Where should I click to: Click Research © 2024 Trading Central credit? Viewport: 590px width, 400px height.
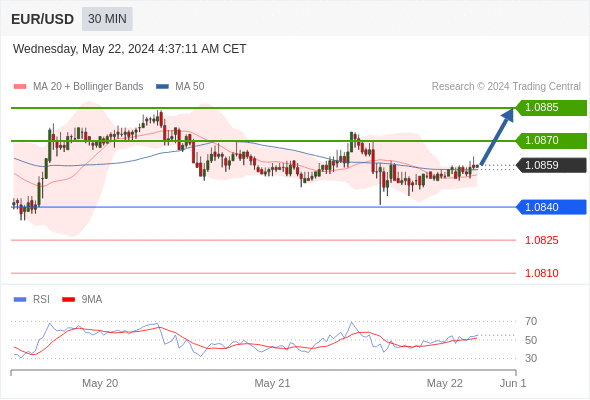(x=506, y=87)
